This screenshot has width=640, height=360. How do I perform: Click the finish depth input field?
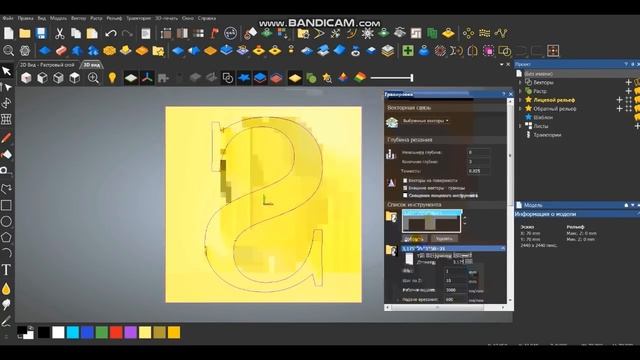pos(478,162)
